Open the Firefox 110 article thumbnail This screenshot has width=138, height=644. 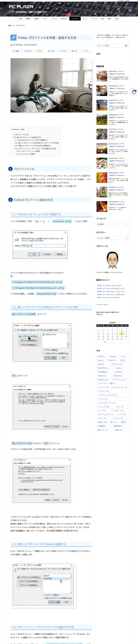[102, 207]
